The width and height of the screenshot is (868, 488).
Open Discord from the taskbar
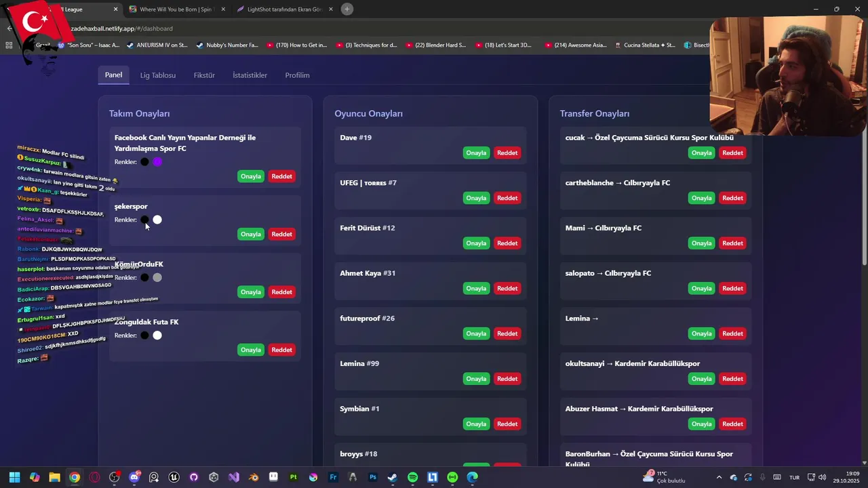[134, 477]
